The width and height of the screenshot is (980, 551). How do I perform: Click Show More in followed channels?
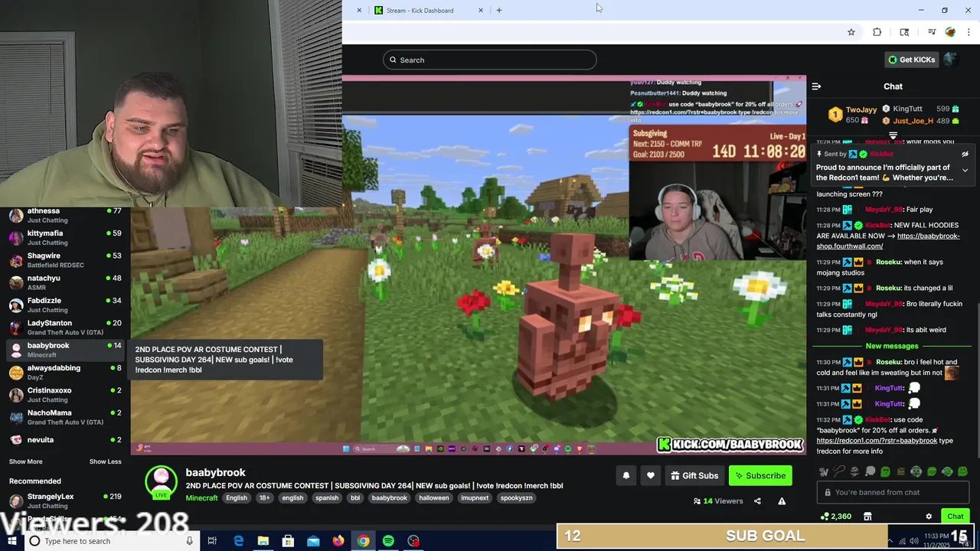[26, 461]
